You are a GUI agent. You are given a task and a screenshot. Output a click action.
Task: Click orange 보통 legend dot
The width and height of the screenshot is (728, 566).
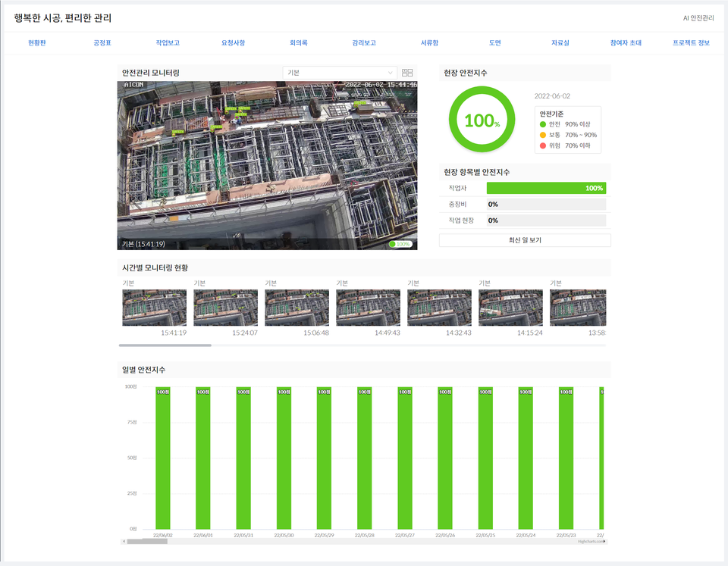point(543,135)
